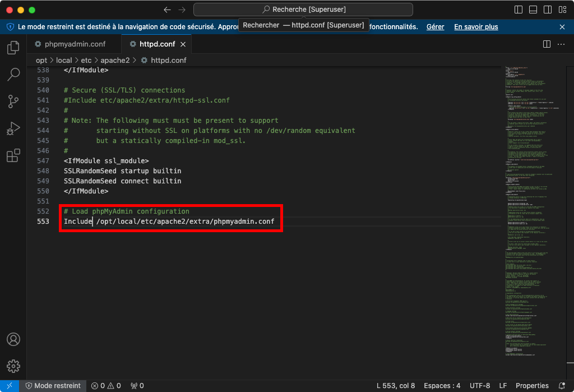Split the editor to the right
574x392 pixels.
click(x=547, y=44)
